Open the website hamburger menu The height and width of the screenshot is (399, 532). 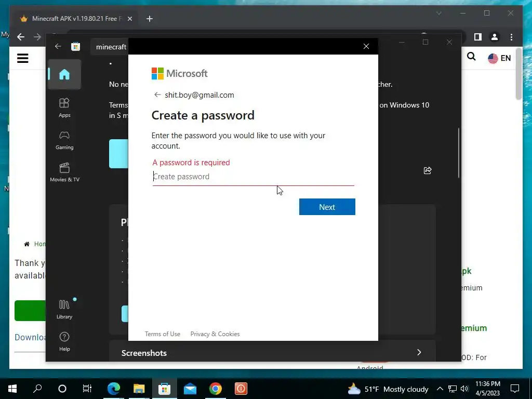pos(23,58)
